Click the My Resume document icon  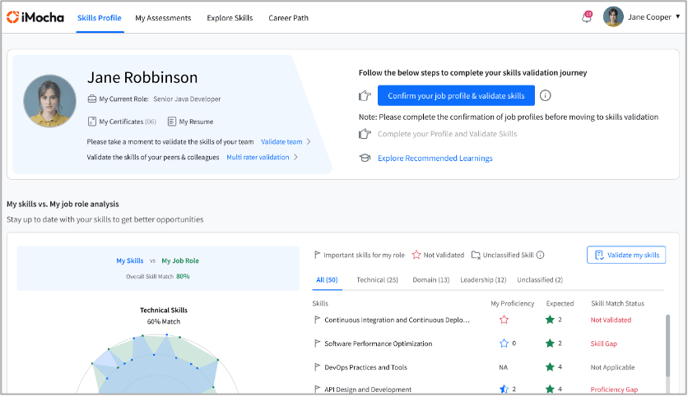[x=172, y=121]
